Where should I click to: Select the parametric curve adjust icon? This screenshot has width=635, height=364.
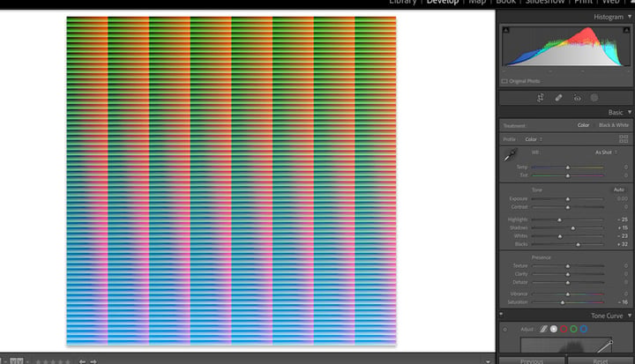point(543,329)
